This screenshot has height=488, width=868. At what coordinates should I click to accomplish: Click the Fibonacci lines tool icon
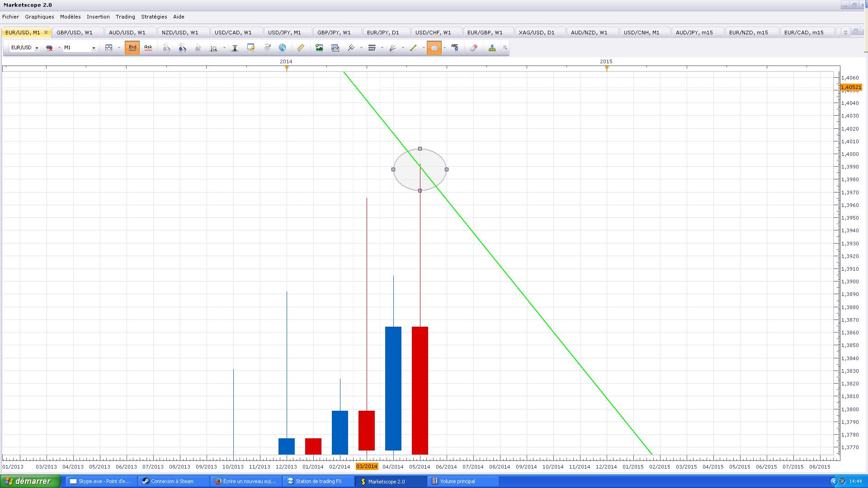pyautogui.click(x=372, y=48)
